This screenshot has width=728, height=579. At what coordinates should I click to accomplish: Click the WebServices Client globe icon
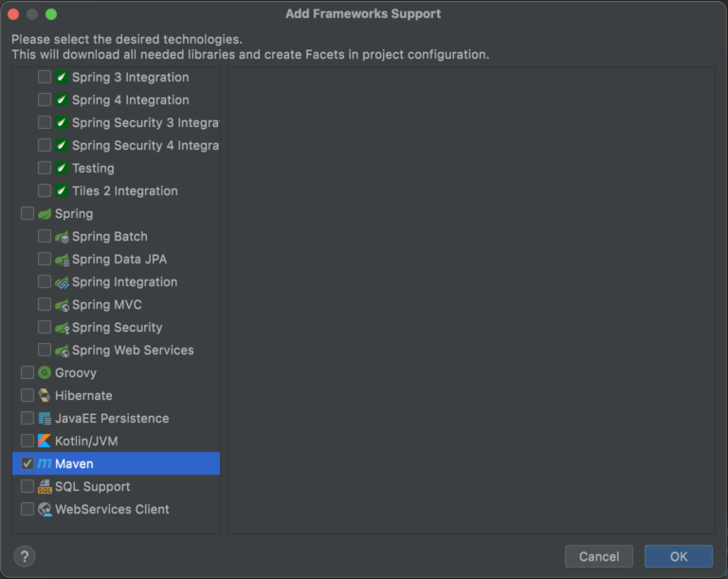coord(45,509)
